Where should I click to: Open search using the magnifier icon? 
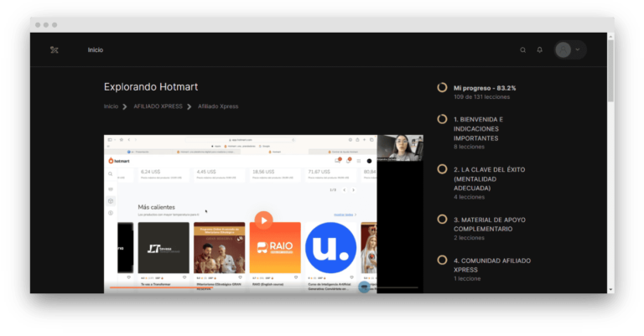click(x=523, y=50)
